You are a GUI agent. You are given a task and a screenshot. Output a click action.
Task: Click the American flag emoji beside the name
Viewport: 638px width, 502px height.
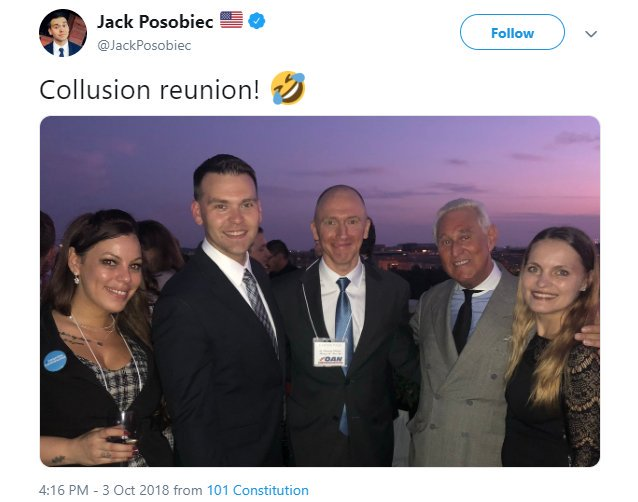pos(232,20)
